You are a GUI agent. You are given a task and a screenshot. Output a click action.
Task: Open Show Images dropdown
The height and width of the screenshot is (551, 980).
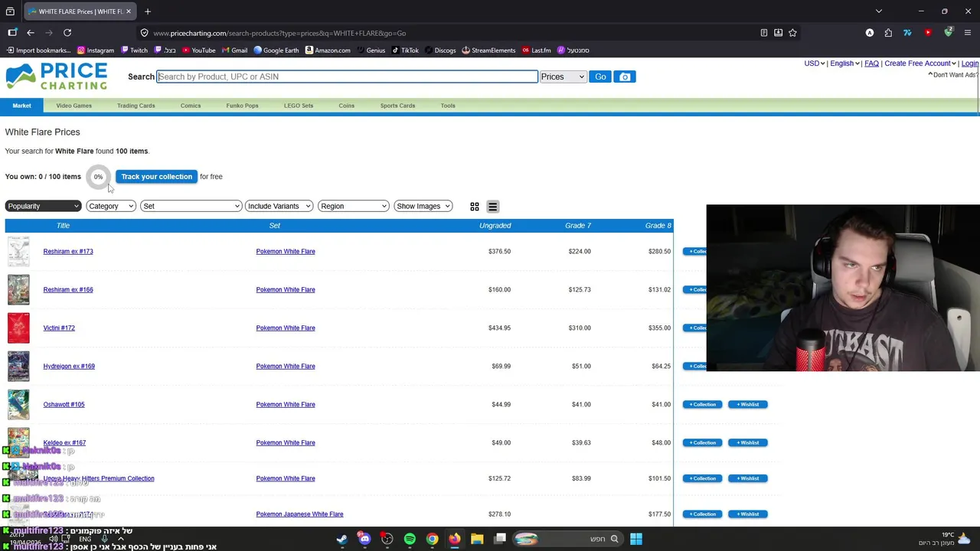click(x=423, y=206)
